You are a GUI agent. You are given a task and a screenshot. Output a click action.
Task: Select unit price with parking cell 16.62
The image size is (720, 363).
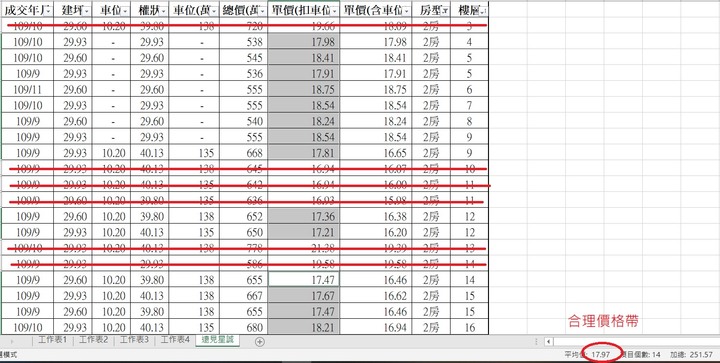point(376,296)
